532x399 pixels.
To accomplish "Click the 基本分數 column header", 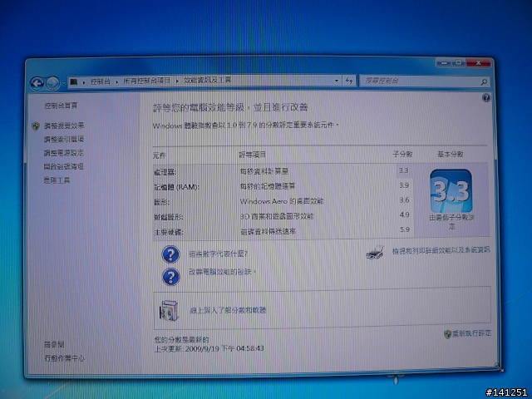I will [451, 155].
